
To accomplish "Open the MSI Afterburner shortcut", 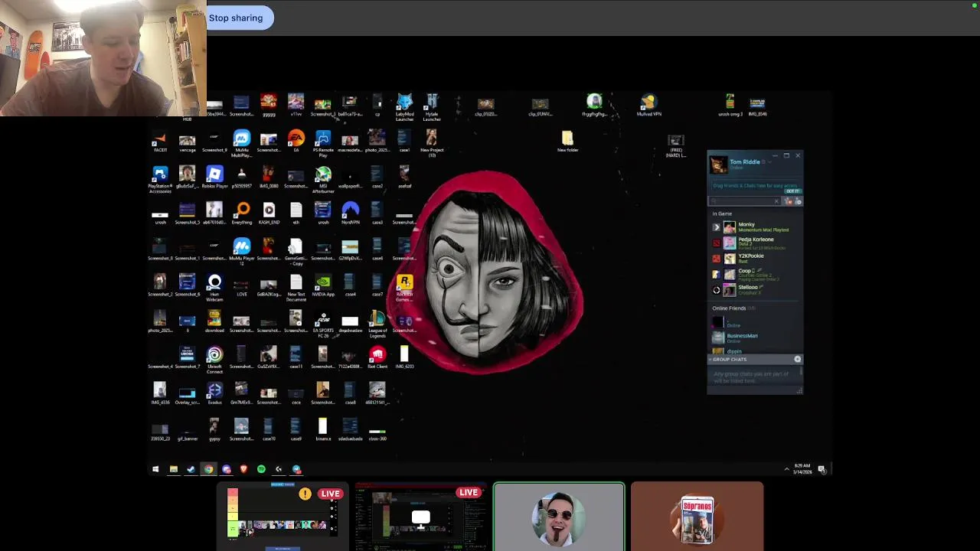I will point(323,180).
